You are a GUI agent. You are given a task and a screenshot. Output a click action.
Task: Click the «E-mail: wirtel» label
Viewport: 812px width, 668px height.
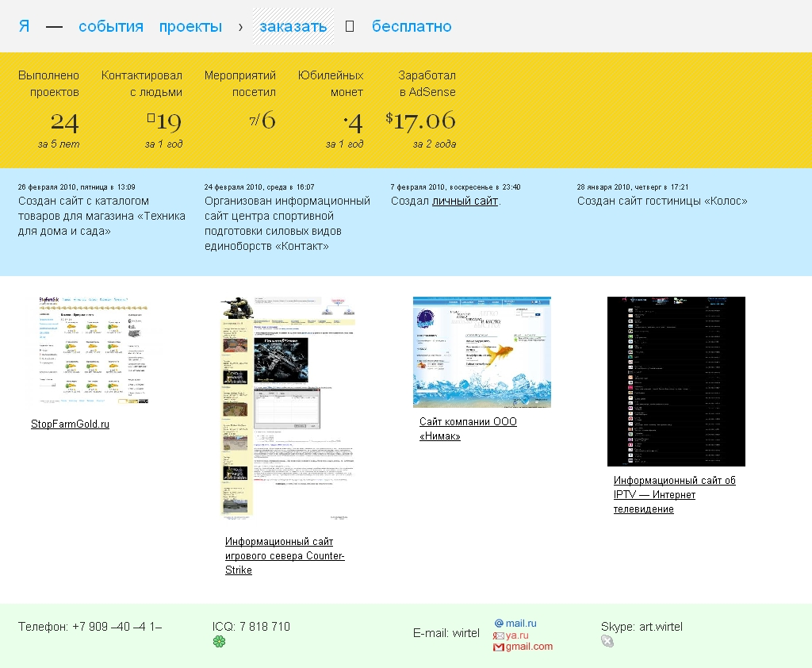(x=446, y=633)
